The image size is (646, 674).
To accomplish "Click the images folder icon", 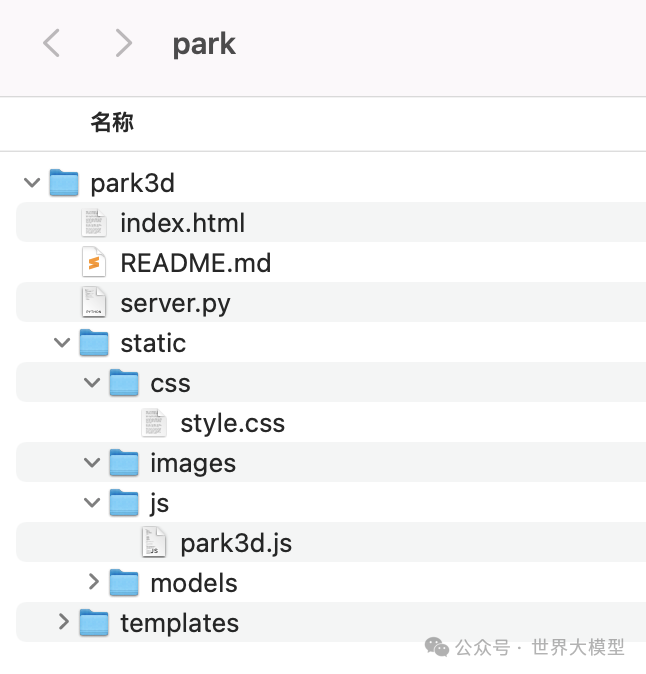I will tap(124, 463).
